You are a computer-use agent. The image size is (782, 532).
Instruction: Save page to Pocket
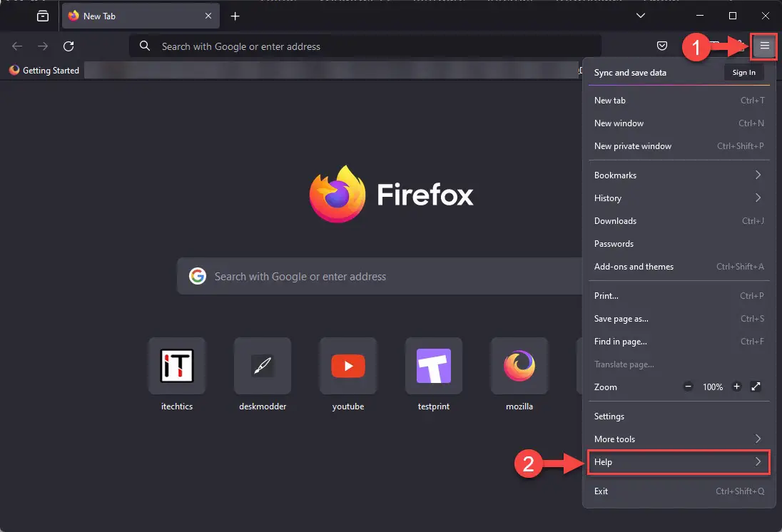coord(661,46)
